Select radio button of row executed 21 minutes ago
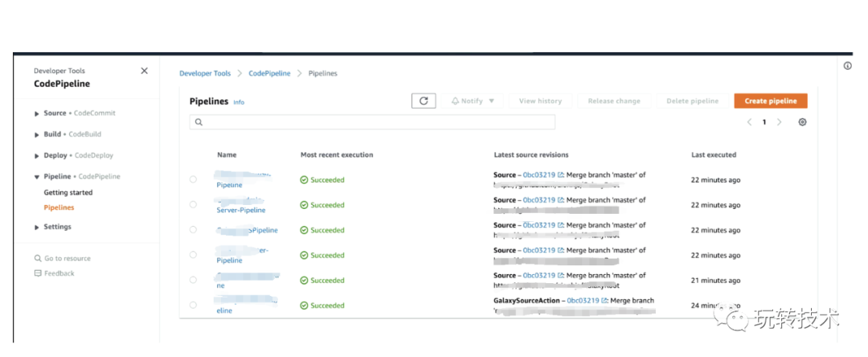This screenshot has height=357, width=868. point(193,280)
